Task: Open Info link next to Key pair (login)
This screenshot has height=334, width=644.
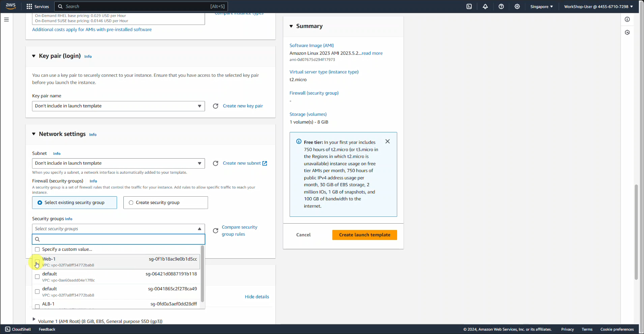Action: 88,57
